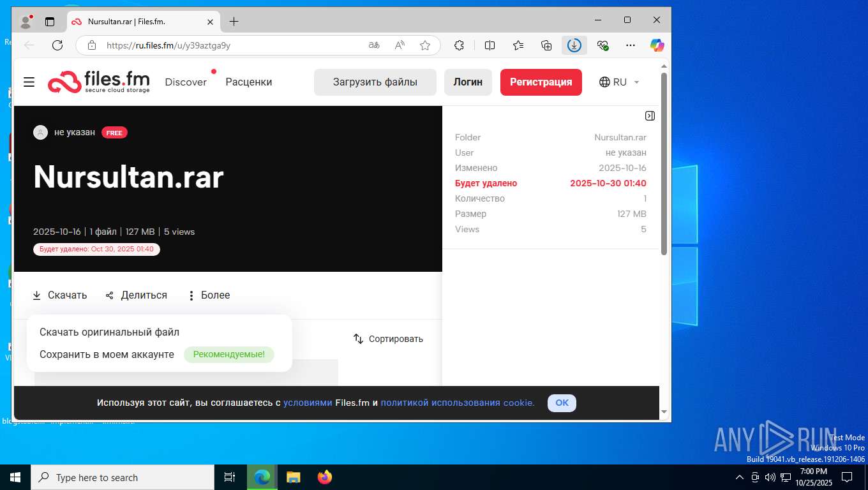The image size is (868, 490).
Task: Show hidden system tray icons
Action: 740,477
